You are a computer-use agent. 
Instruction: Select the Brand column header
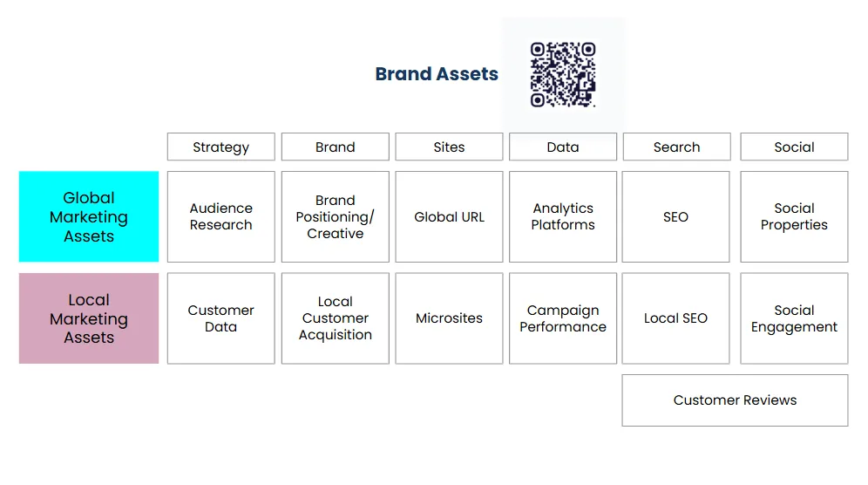[x=335, y=147]
